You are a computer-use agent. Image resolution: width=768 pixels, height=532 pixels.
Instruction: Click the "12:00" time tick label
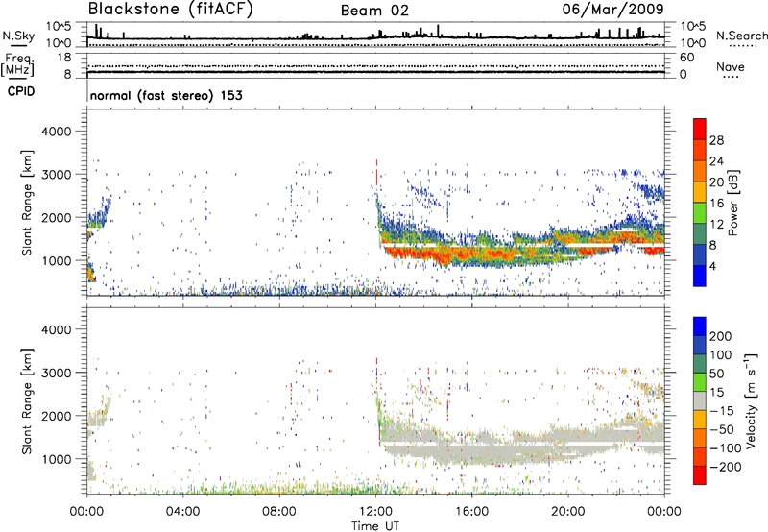[375, 512]
